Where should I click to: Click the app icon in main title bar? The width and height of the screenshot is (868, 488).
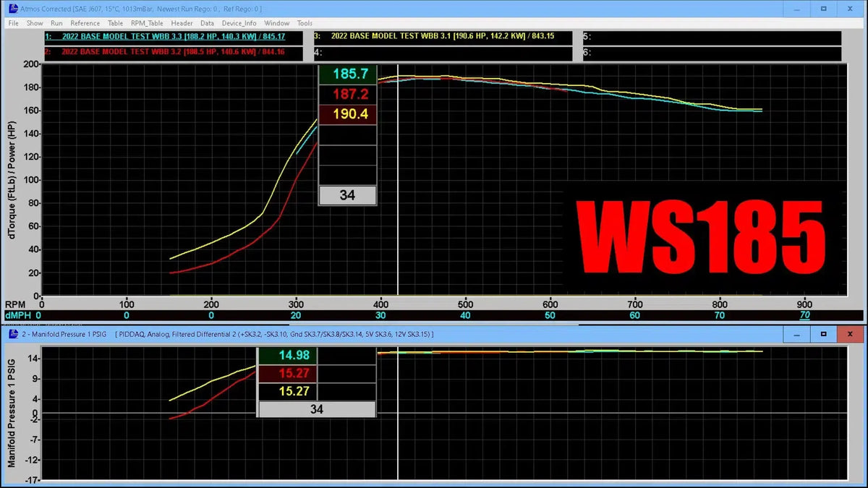pyautogui.click(x=12, y=9)
